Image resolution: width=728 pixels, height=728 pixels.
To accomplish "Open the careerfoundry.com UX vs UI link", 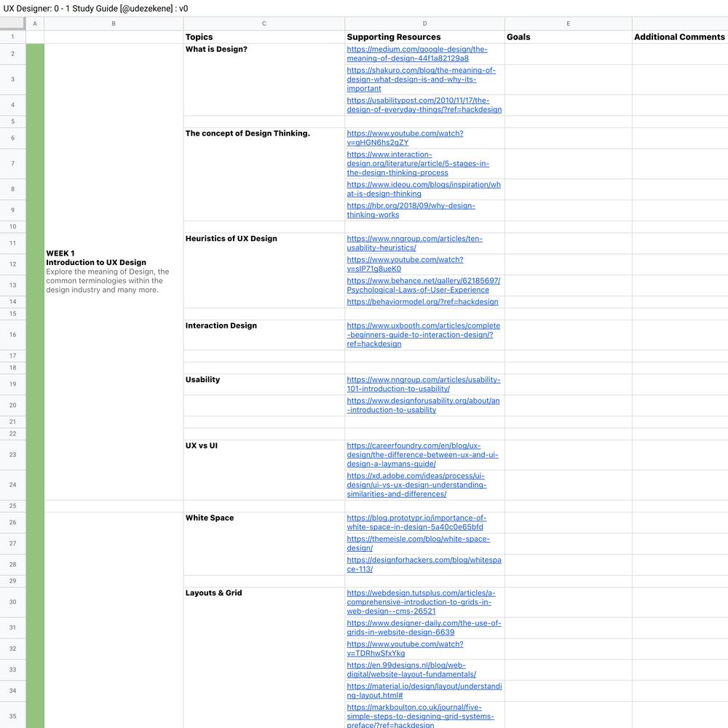I will pos(422,454).
